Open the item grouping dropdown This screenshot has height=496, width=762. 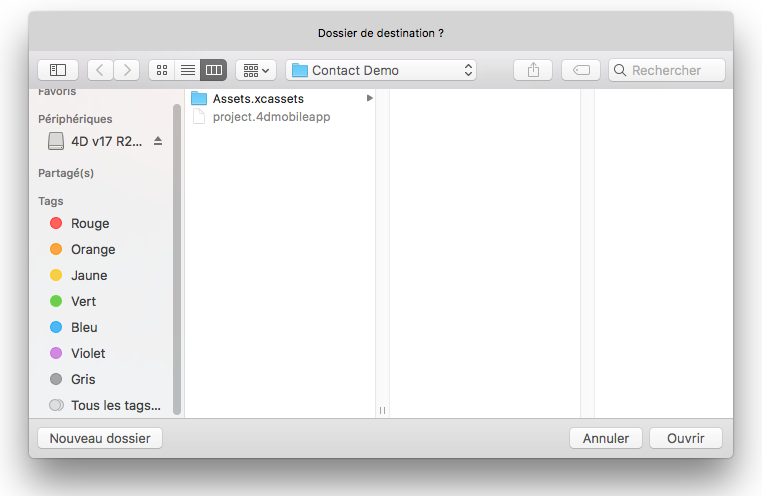tap(256, 70)
